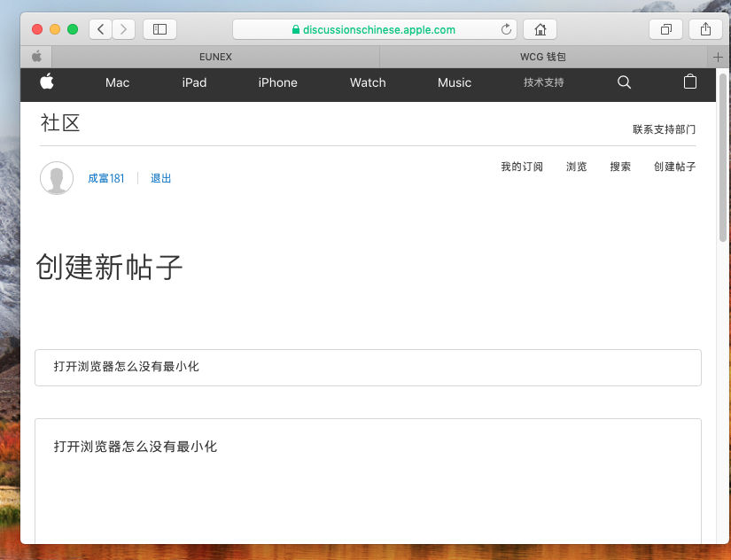Add a new tab with plus button

click(719, 57)
